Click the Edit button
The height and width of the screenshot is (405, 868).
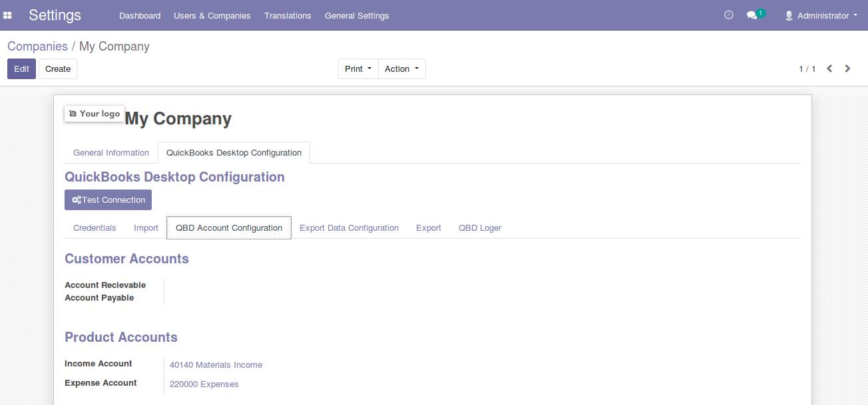21,69
